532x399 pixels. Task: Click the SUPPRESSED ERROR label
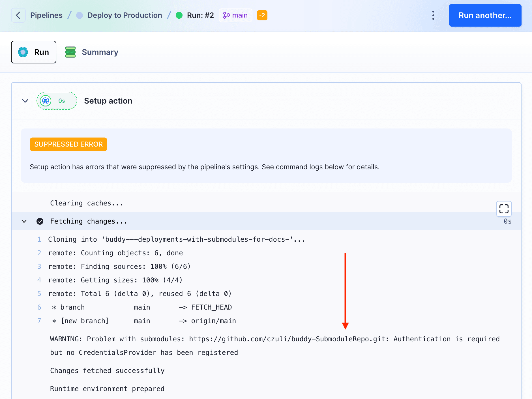pyautogui.click(x=68, y=144)
